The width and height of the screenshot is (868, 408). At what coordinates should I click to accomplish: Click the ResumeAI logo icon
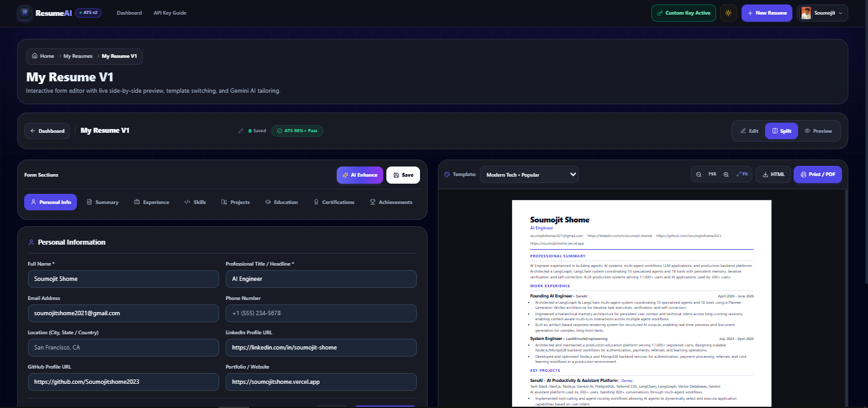click(25, 13)
